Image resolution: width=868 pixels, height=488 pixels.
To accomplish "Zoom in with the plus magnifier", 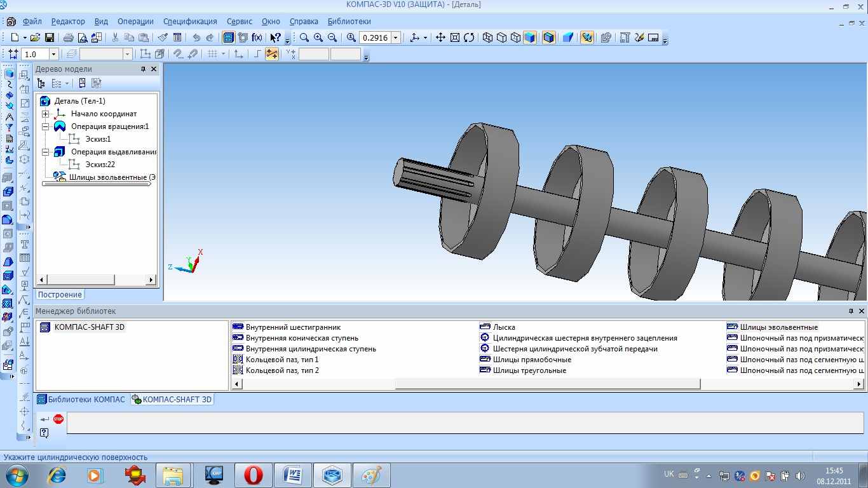I will 318,37.
